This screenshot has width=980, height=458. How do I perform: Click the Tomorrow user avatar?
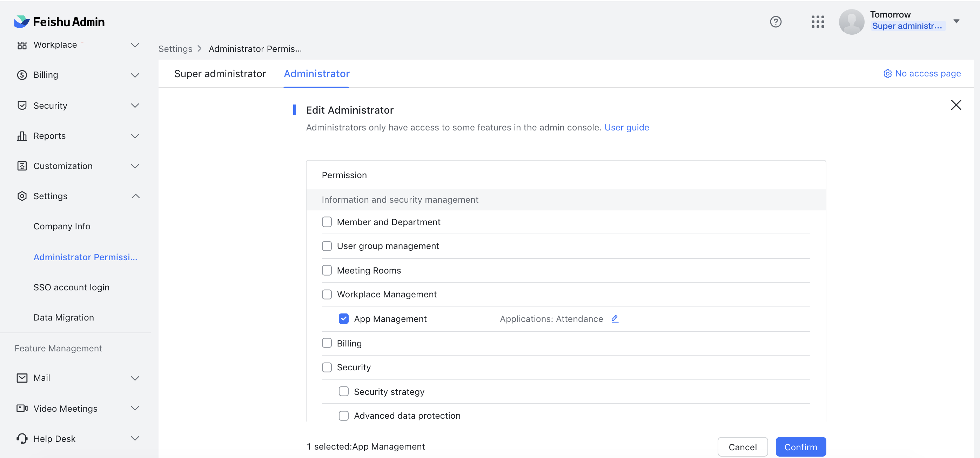pos(851,22)
